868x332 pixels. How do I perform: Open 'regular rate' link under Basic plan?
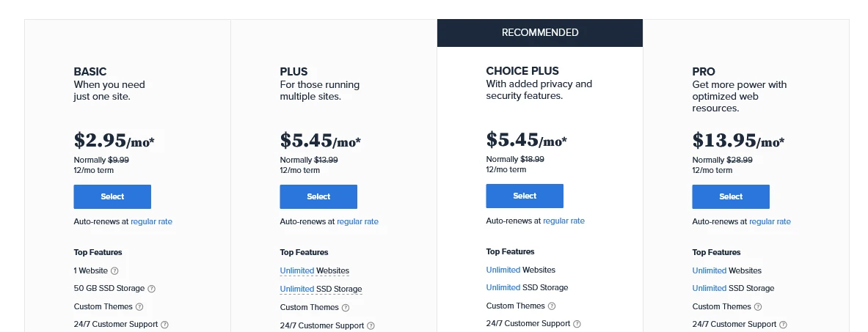(x=152, y=221)
